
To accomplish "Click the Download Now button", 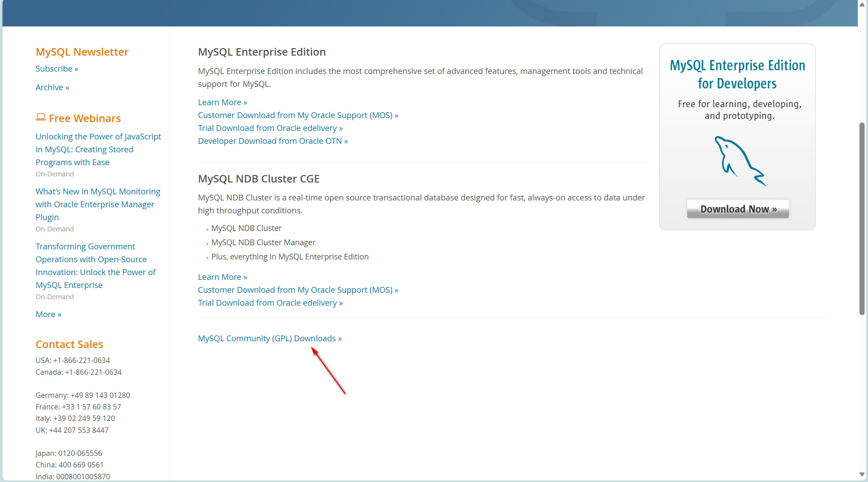I will click(738, 209).
